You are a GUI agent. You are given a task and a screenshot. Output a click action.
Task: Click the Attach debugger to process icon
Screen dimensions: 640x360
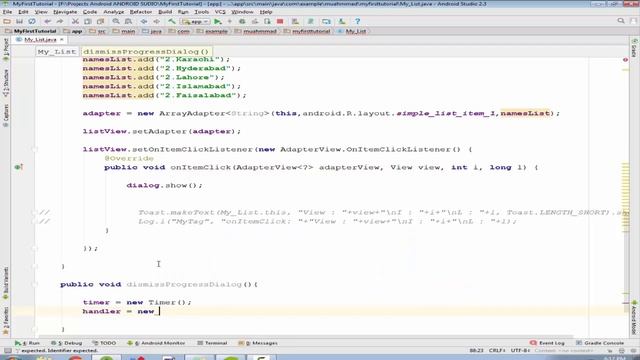coord(267,21)
